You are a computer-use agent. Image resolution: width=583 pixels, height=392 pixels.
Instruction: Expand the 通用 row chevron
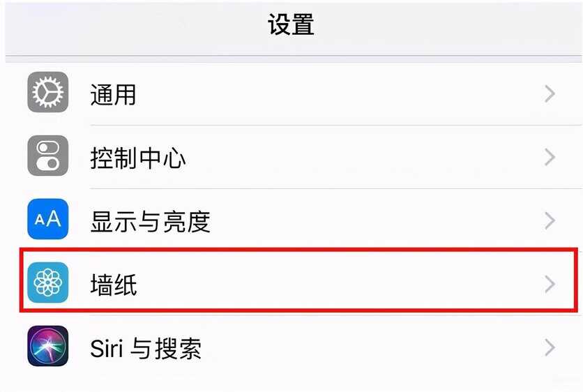[x=550, y=93]
